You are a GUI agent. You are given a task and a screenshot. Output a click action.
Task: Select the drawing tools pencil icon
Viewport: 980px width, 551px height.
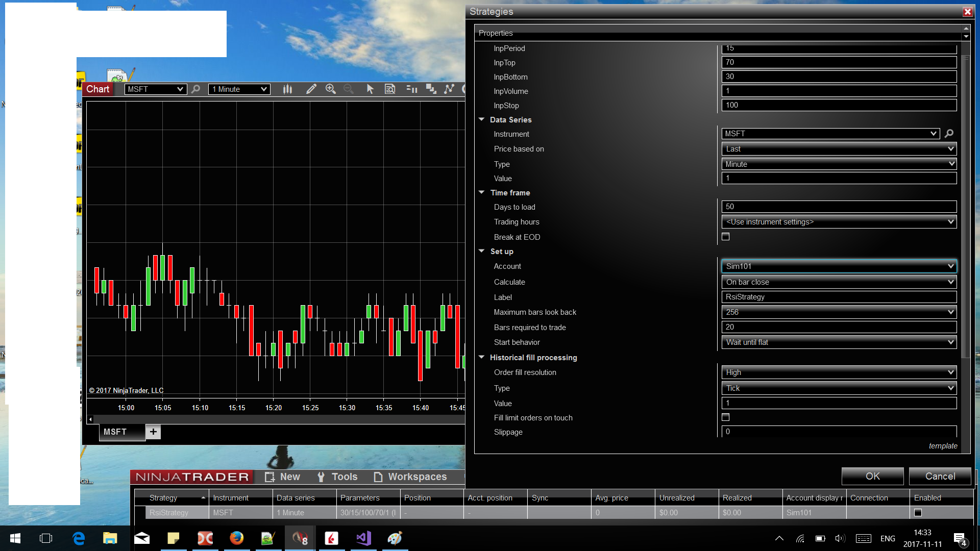311,89
